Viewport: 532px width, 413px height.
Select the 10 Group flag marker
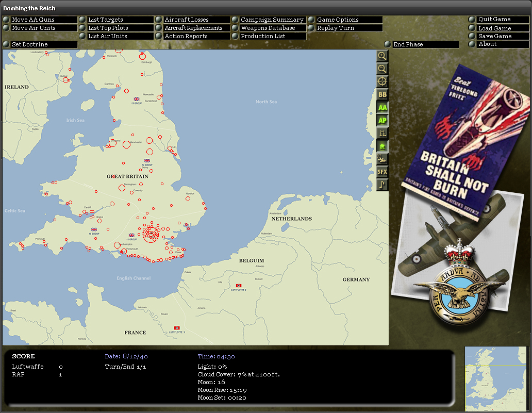(x=94, y=230)
